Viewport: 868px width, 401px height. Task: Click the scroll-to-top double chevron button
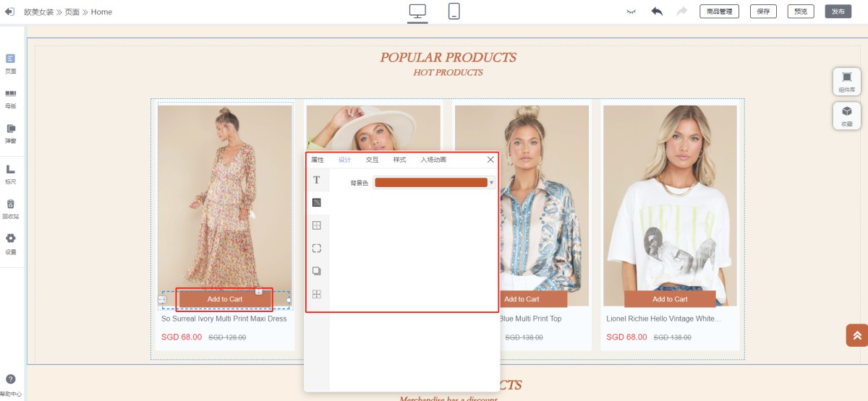[856, 335]
